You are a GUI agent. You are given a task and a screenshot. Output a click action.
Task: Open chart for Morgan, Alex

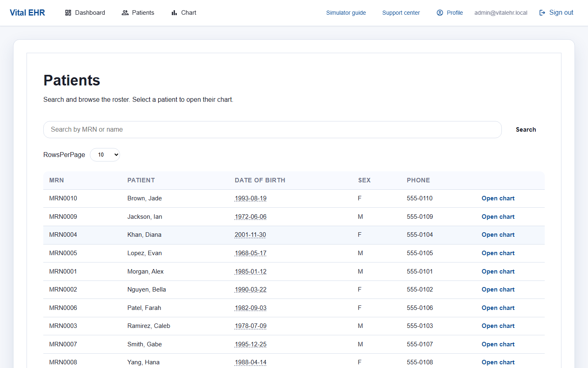[x=498, y=271]
